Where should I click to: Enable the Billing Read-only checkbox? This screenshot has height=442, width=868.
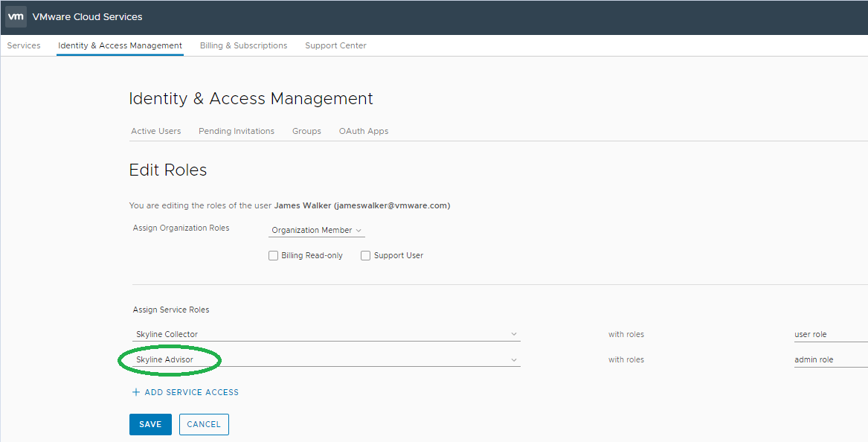[x=273, y=255]
